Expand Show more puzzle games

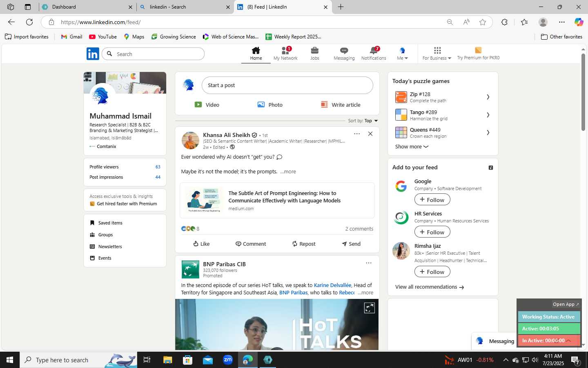pyautogui.click(x=412, y=146)
